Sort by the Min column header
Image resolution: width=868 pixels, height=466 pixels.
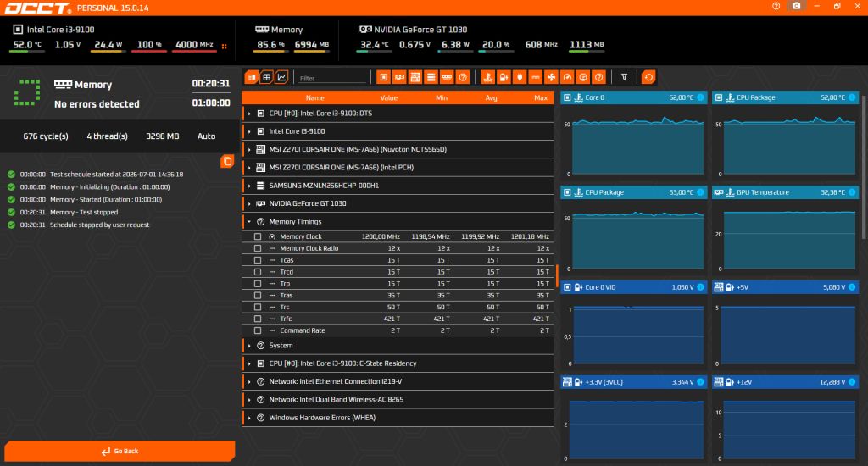pos(441,98)
